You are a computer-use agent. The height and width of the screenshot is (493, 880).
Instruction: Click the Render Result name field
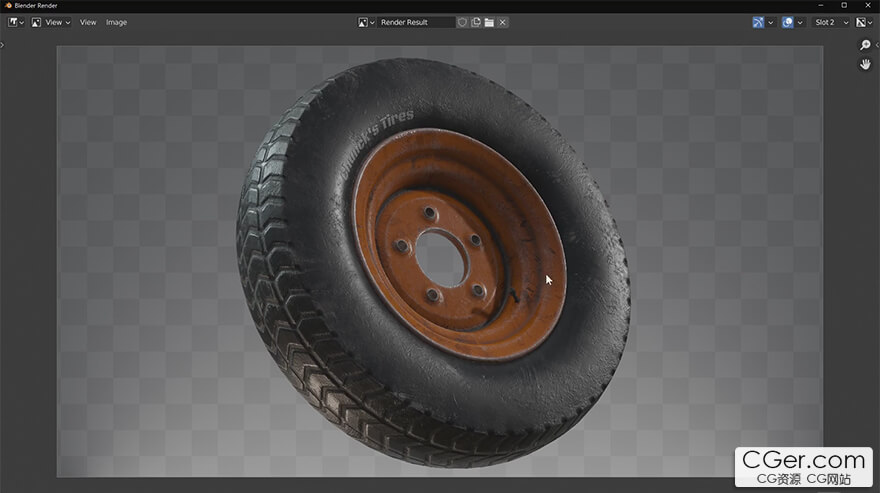point(416,22)
